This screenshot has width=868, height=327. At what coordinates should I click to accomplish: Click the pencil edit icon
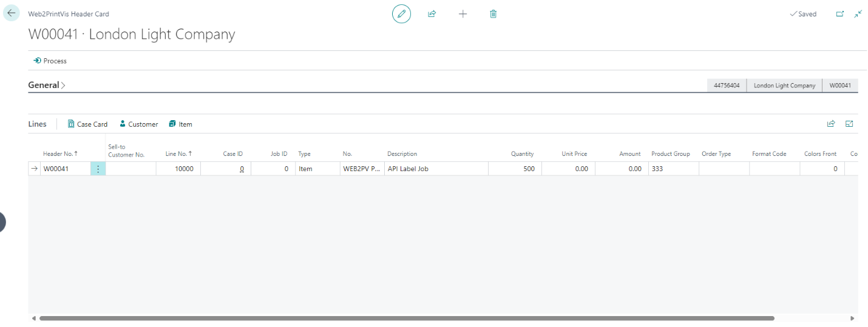401,13
